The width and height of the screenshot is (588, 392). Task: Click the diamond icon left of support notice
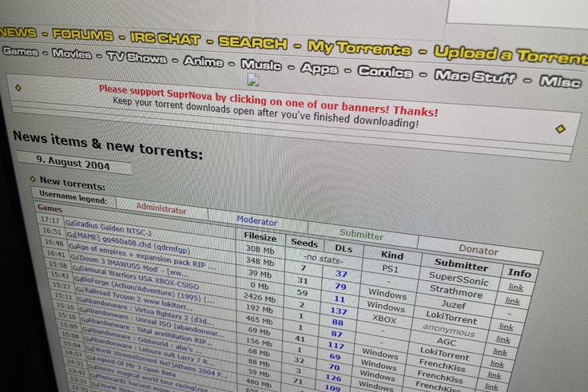(x=18, y=88)
